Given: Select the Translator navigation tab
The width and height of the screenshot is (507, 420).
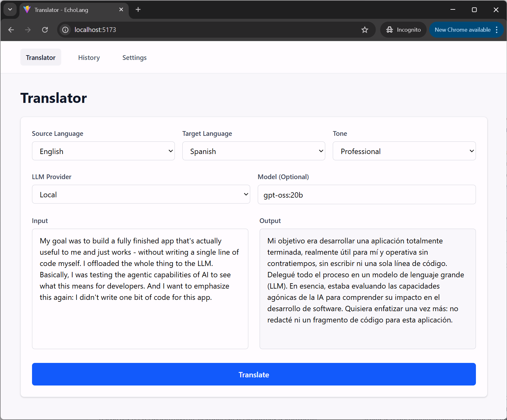Looking at the screenshot, I should pyautogui.click(x=41, y=58).
